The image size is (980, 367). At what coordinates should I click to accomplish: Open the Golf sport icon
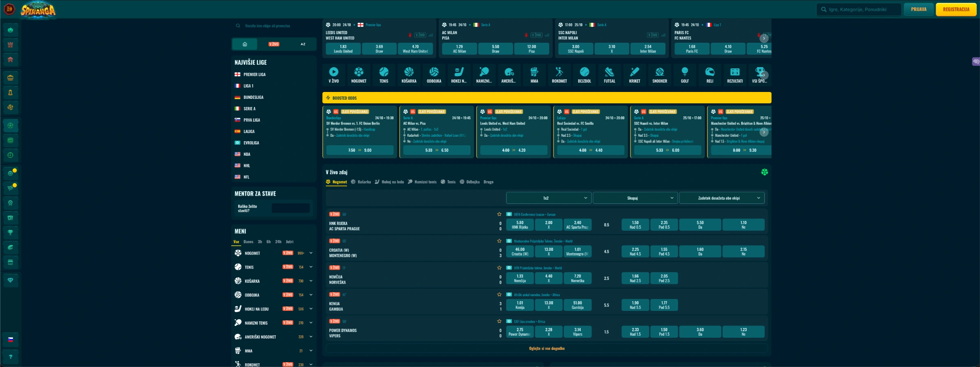(684, 75)
